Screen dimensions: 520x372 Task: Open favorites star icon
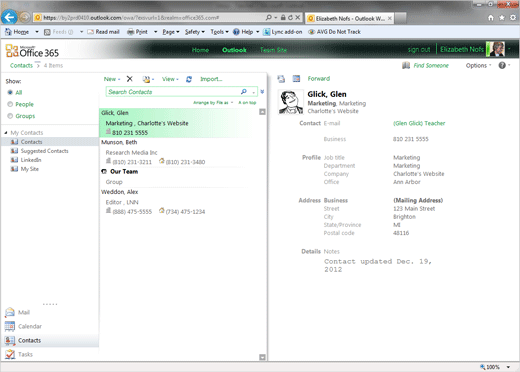pos(502,18)
